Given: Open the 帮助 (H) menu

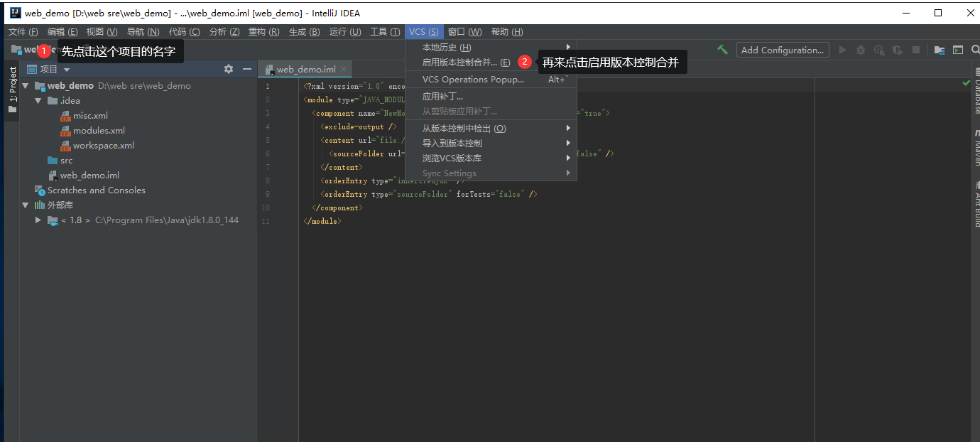Looking at the screenshot, I should [507, 32].
